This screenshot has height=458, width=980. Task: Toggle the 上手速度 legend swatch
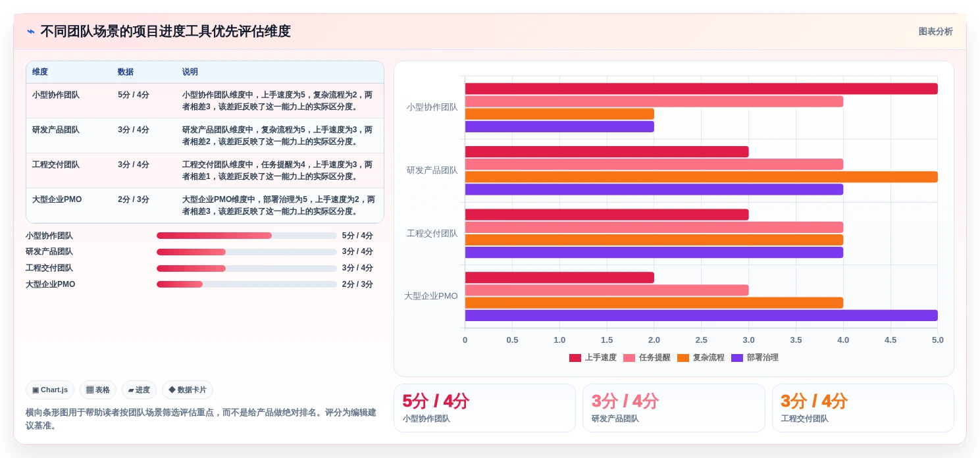(x=575, y=358)
